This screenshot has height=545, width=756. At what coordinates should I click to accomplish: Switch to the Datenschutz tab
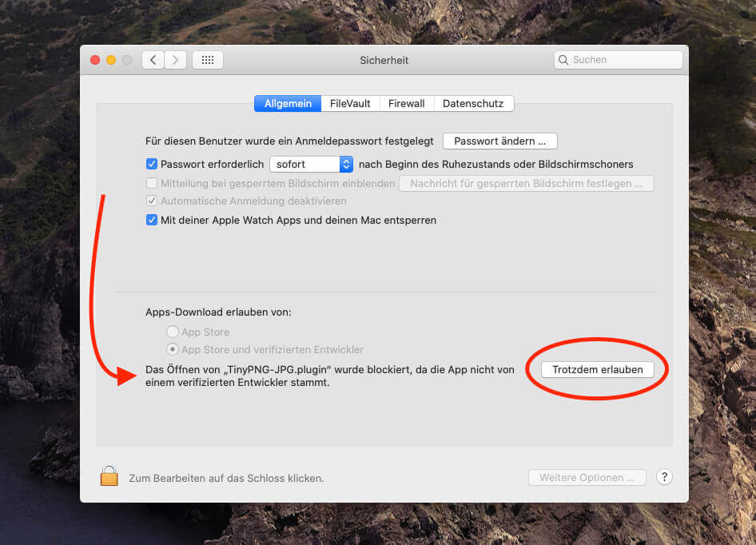pyautogui.click(x=475, y=103)
